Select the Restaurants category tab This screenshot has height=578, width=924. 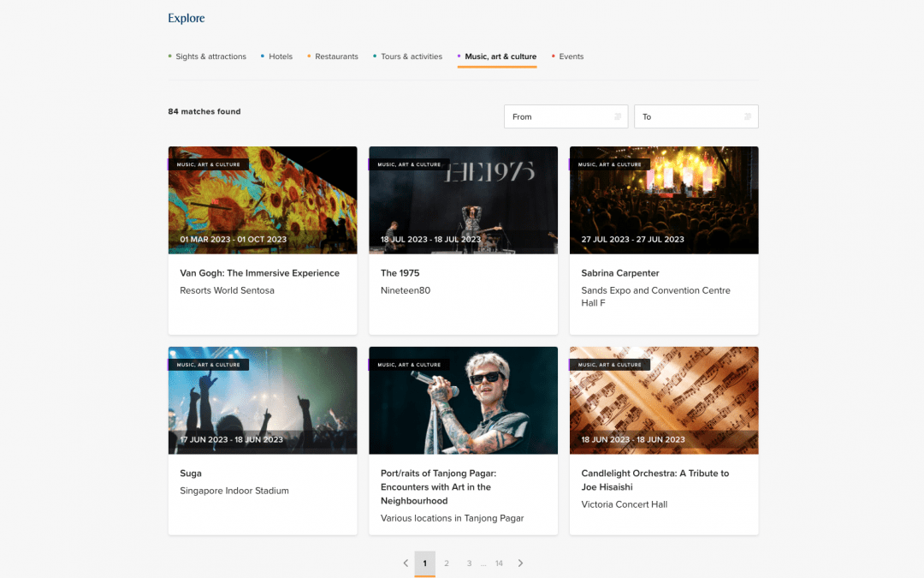[336, 57]
